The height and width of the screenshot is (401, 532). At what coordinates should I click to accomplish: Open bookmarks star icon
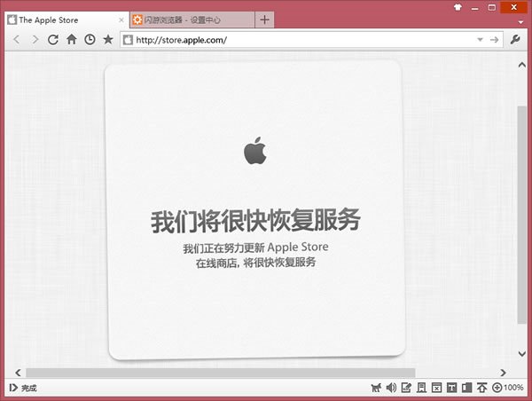pyautogui.click(x=108, y=39)
